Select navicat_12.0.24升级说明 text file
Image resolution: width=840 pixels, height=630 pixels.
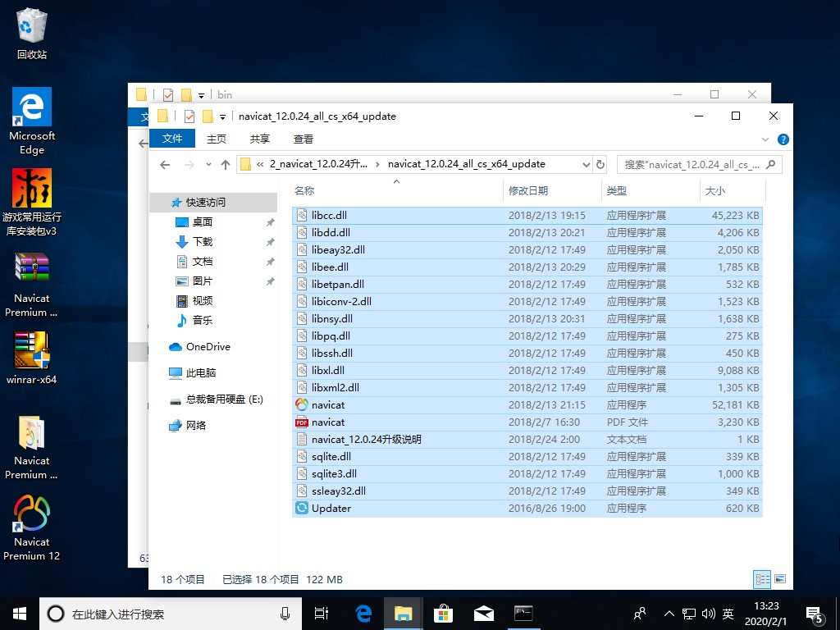tap(527, 440)
